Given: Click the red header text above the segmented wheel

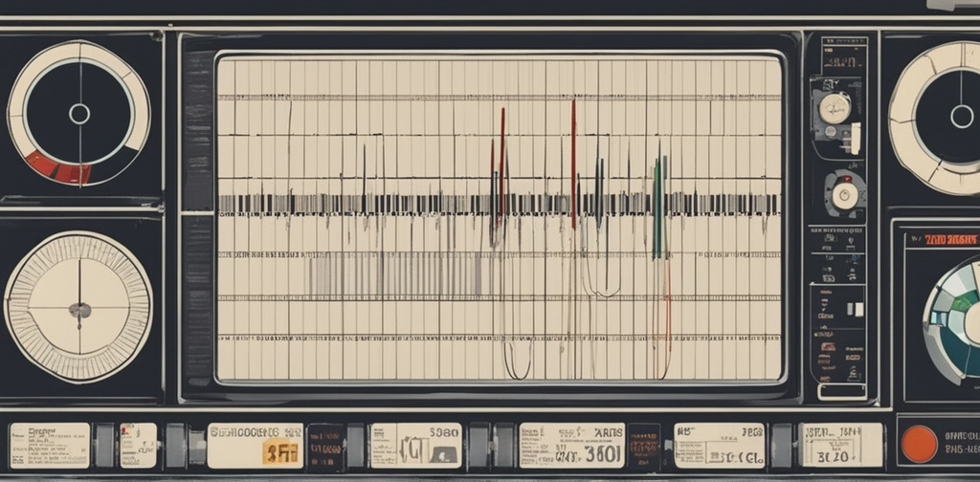Looking at the screenshot, I should coord(950,240).
